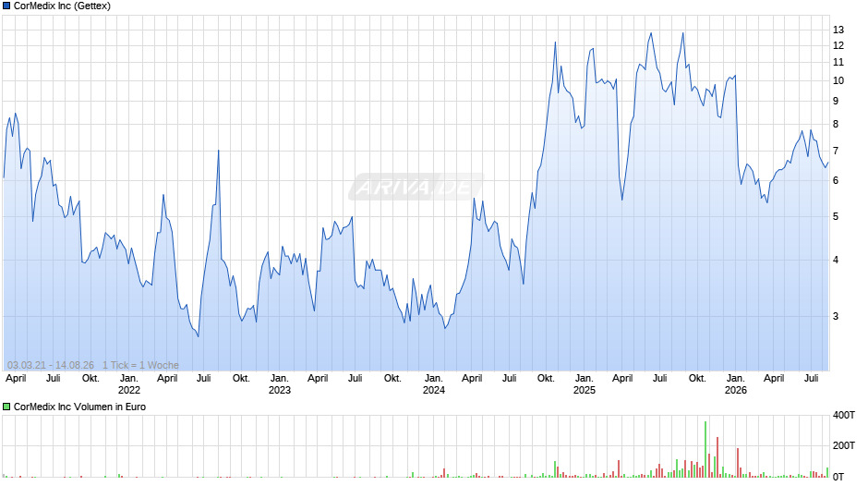
Task: Click the tallest red volume bar
Action: tap(717, 457)
